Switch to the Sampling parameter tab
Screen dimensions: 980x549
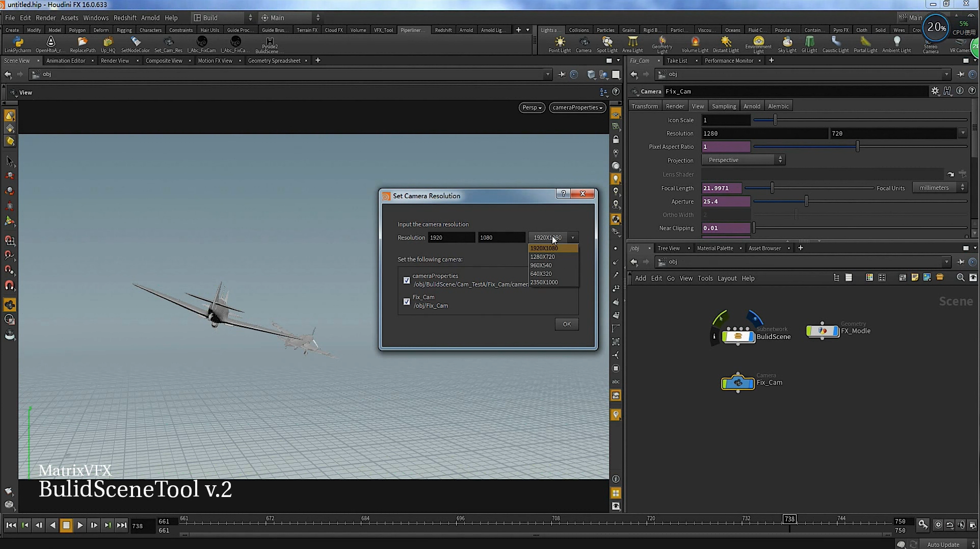point(724,106)
